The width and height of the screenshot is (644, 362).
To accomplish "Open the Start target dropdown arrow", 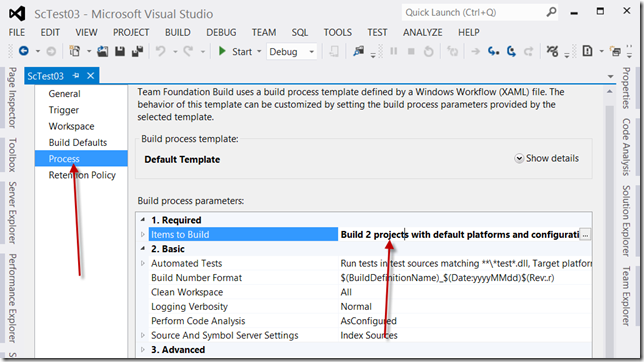I will click(x=259, y=52).
